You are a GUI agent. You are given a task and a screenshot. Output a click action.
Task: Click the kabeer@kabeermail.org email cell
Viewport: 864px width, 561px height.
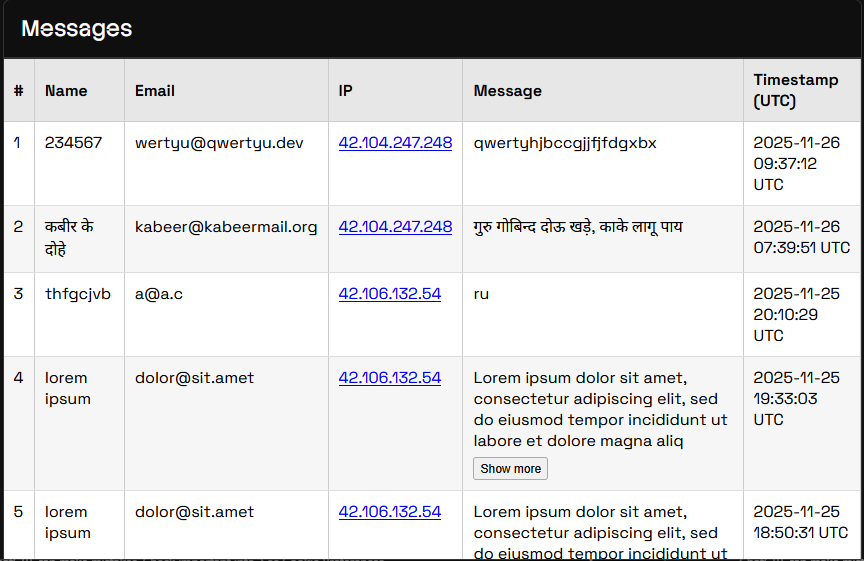(x=226, y=227)
